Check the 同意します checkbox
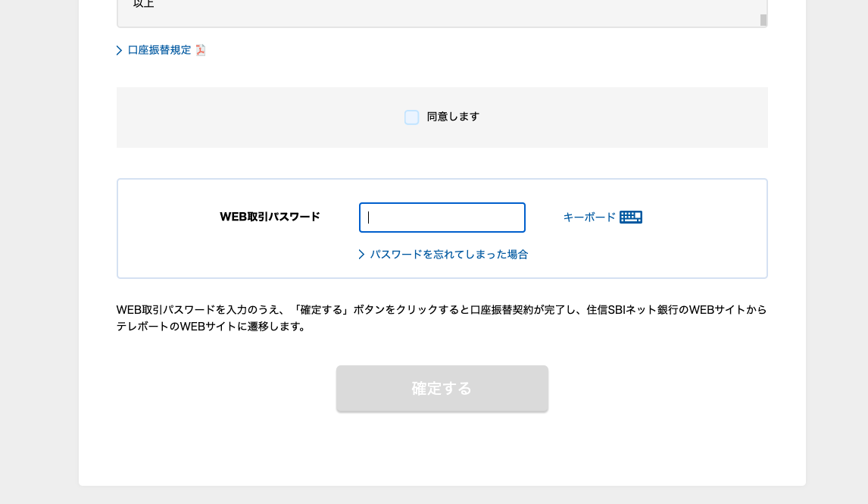The width and height of the screenshot is (868, 504). [411, 117]
